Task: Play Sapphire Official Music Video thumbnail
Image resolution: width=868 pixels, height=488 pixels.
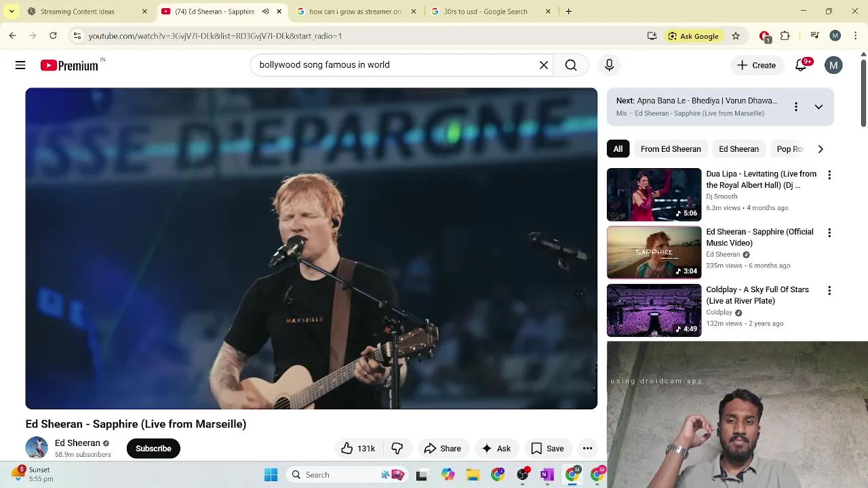Action: coord(654,252)
